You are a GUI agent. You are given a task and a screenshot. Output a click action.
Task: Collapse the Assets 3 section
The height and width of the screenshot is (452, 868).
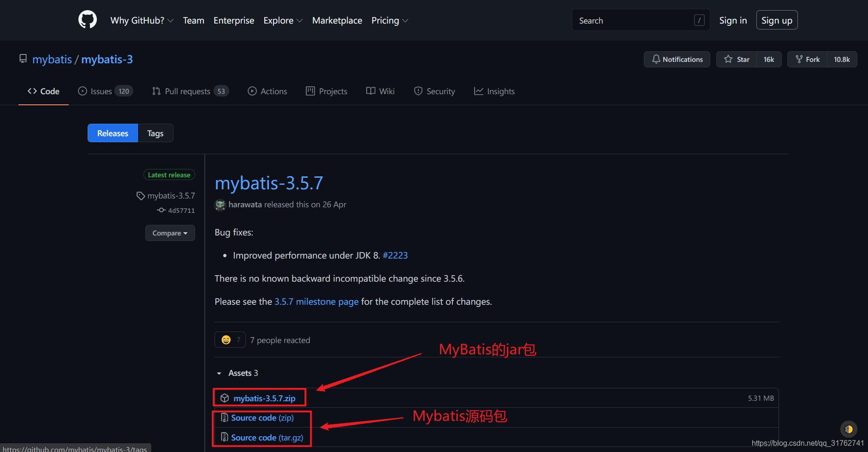click(219, 373)
